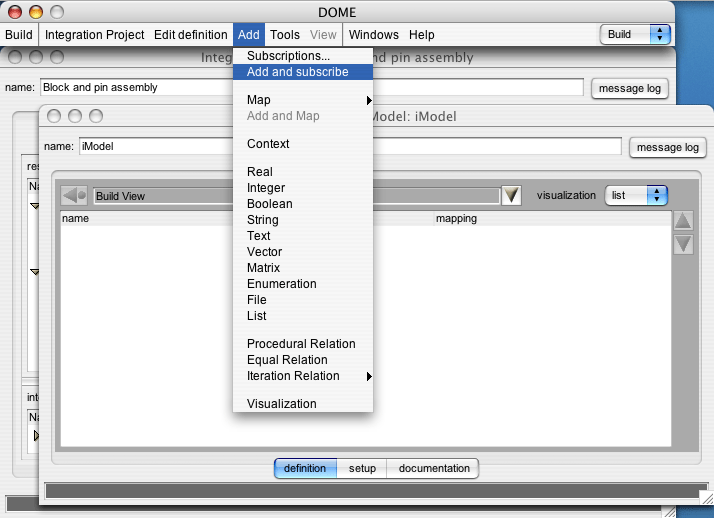Image resolution: width=714 pixels, height=518 pixels.
Task: Select Visualization from the Add menu
Action: 303,404
